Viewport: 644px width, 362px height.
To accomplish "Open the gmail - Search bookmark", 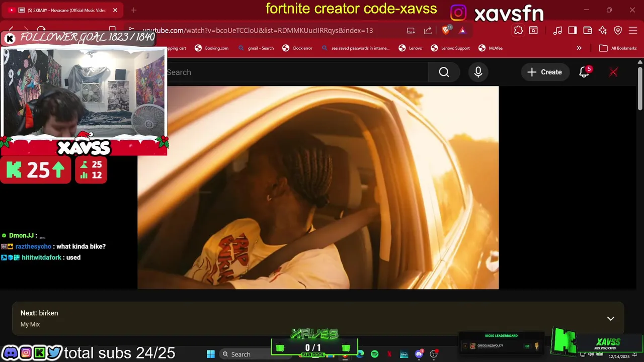I will click(x=256, y=48).
